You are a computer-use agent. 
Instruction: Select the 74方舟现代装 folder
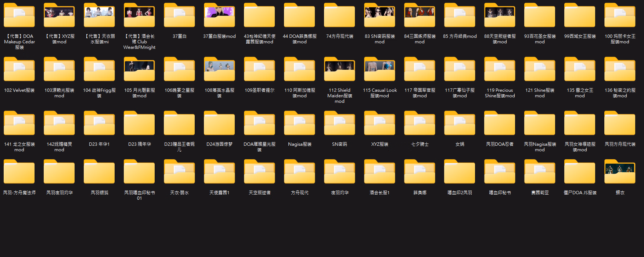pos(339,15)
